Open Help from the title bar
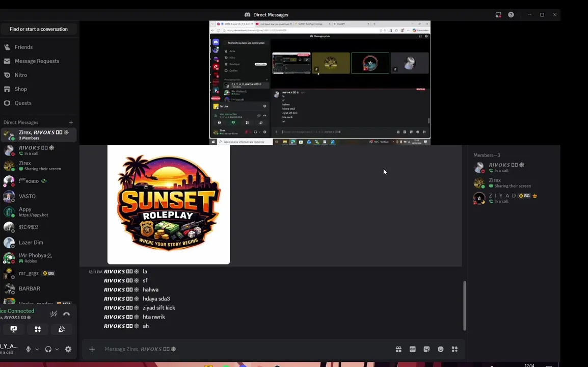Viewport: 588px width, 367px height. tap(511, 15)
